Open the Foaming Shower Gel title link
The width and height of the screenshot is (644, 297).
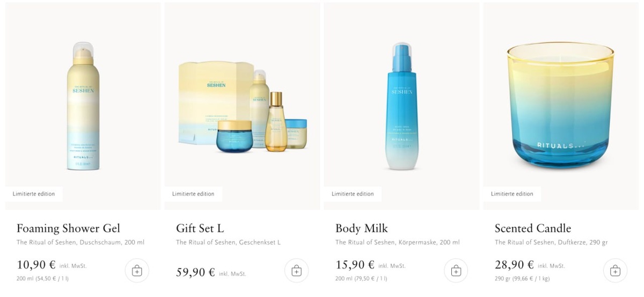click(68, 228)
